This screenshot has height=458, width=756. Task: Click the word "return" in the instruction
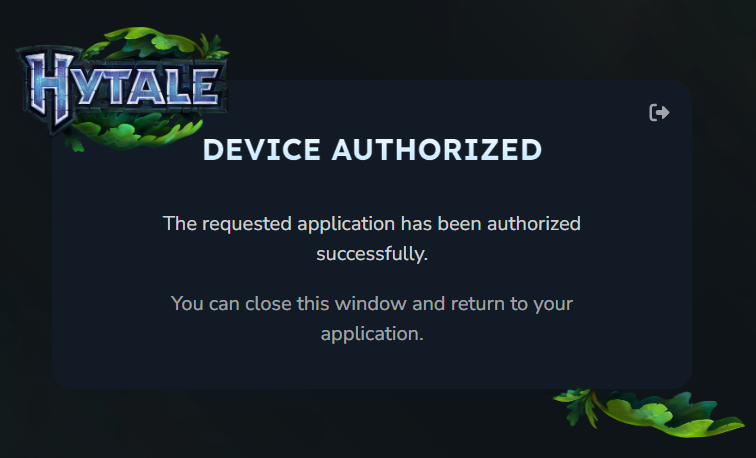click(477, 304)
